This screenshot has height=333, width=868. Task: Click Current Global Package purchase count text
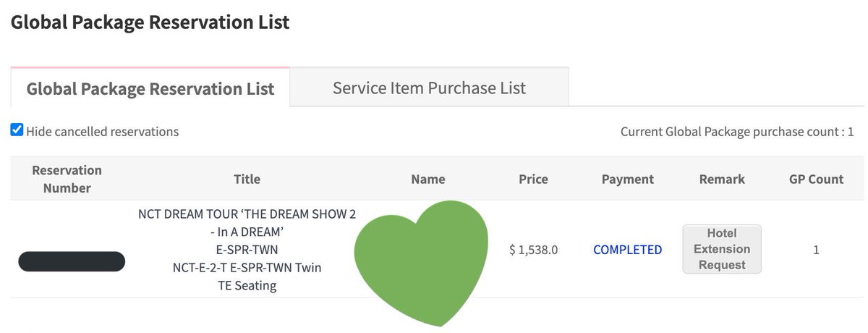coord(737,132)
